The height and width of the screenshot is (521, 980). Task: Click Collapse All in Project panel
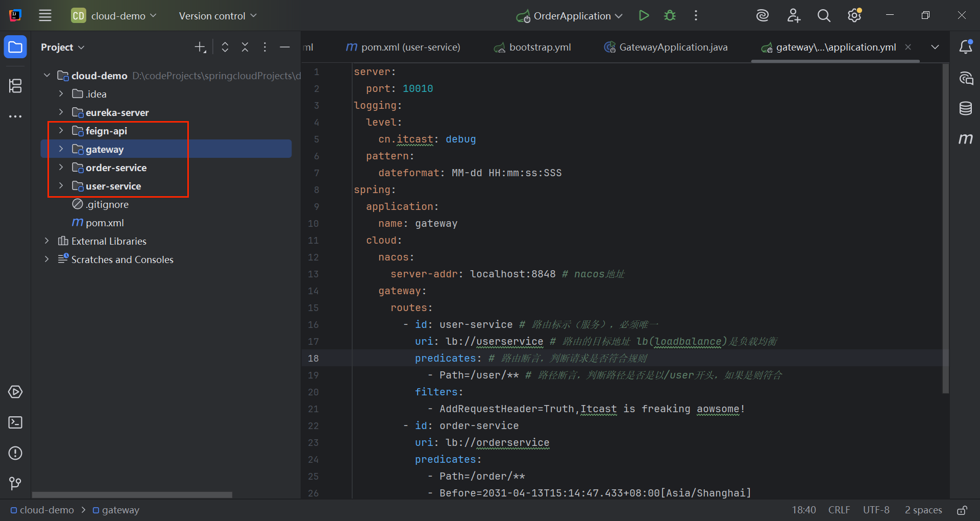pyautogui.click(x=245, y=48)
